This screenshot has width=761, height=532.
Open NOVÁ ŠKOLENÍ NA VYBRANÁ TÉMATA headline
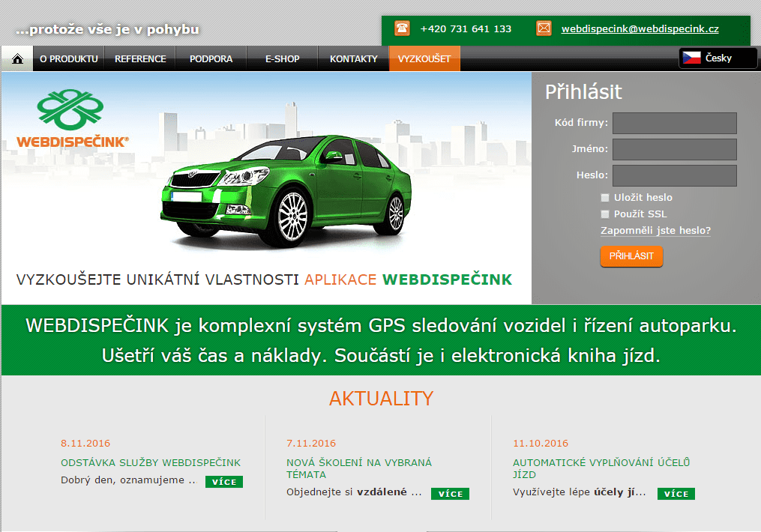(358, 468)
